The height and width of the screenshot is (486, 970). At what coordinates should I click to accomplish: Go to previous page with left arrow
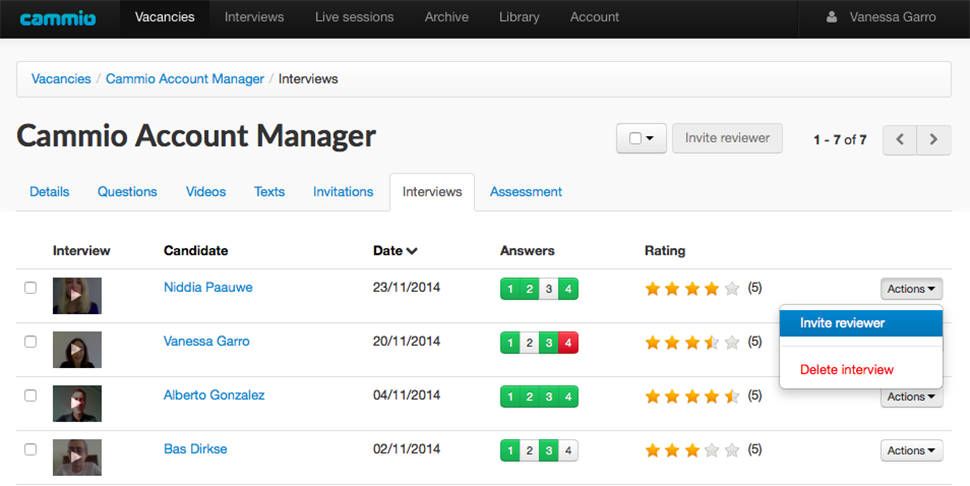tap(899, 140)
